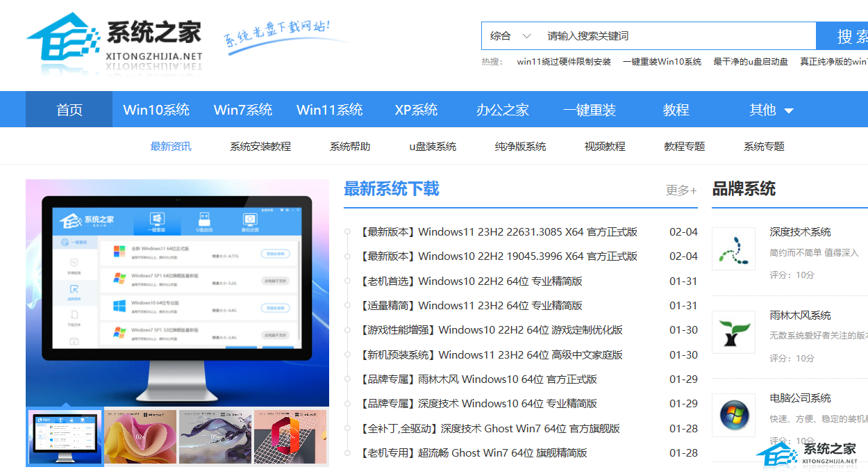Screen dimensions: 868x474
Task: Select the gray abstract wave carousel thumbnail
Action: pyautogui.click(x=215, y=437)
